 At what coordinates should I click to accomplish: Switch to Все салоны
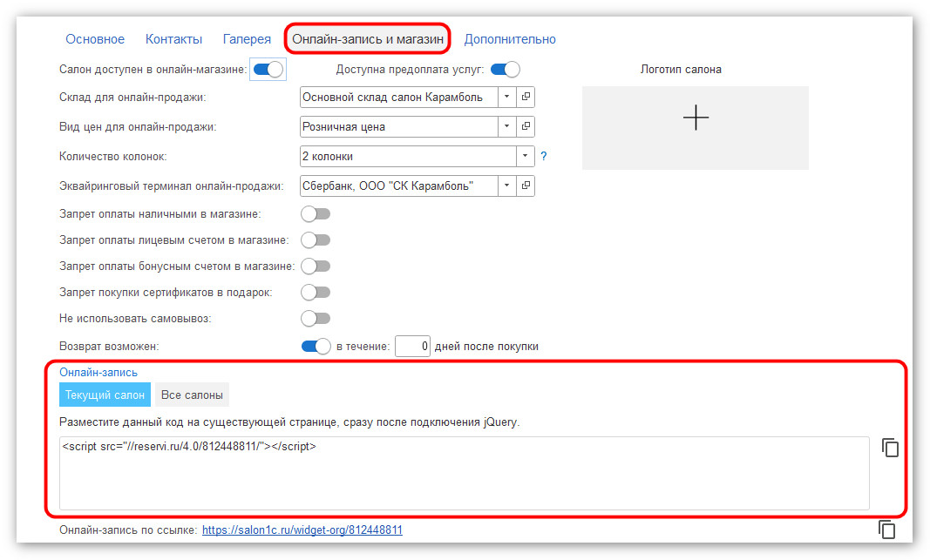(192, 395)
